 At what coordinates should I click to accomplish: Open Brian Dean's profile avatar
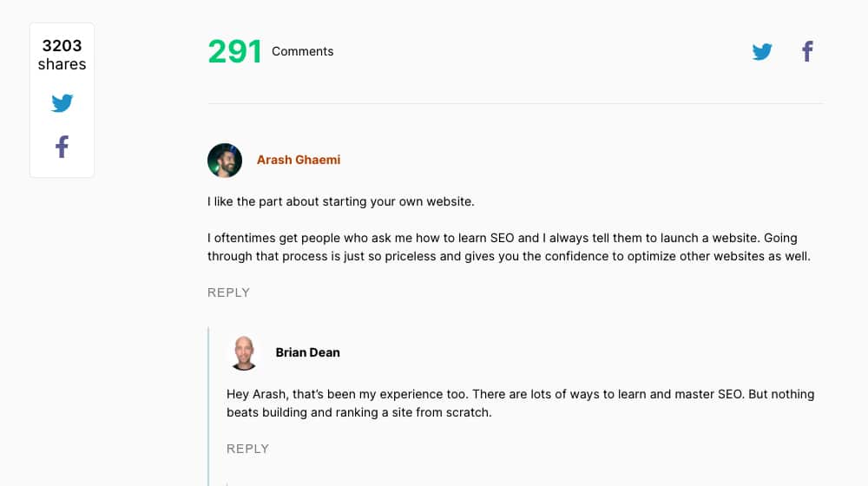coord(244,352)
